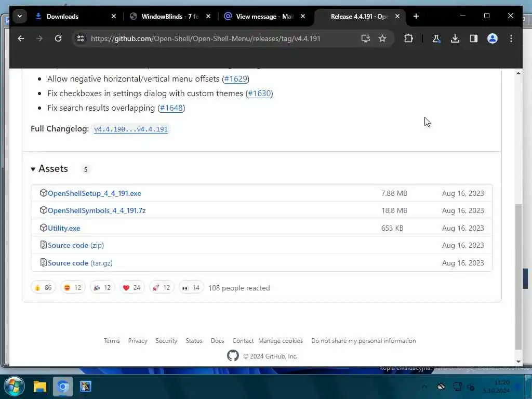Go back with the browser back arrow
The image size is (532, 399).
point(21,38)
